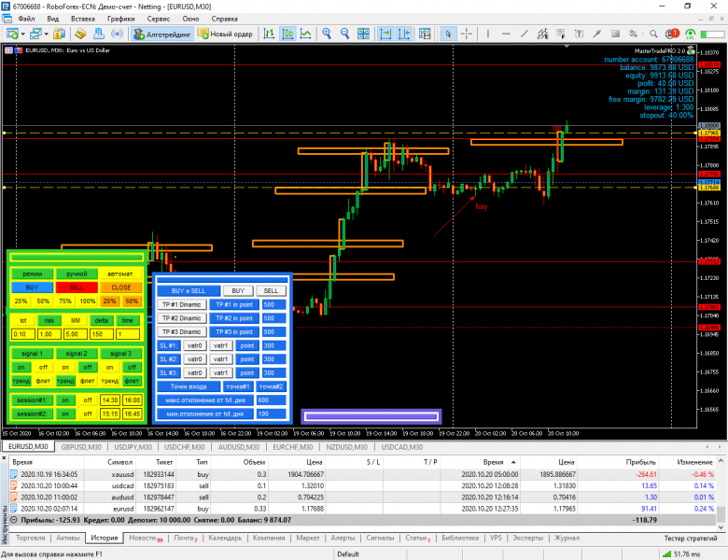Click the lot value field 0.10
This screenshot has width=728, height=560.
pos(21,334)
